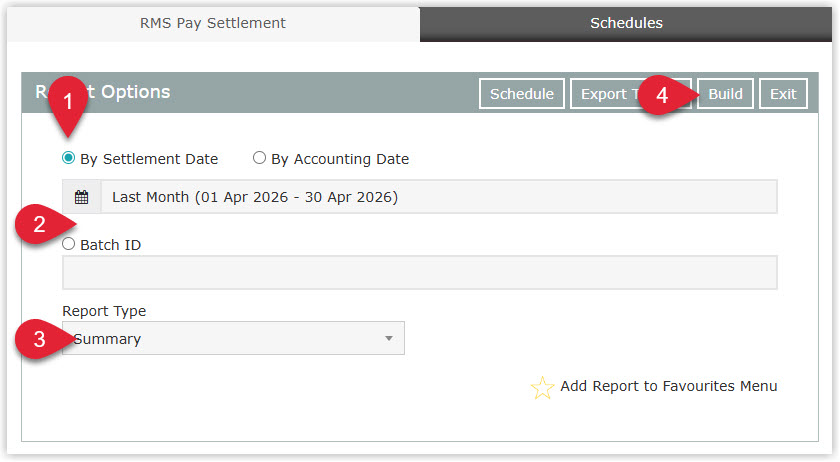The image size is (840, 462).
Task: Expand the Report Type dropdown arrow
Action: tap(389, 338)
